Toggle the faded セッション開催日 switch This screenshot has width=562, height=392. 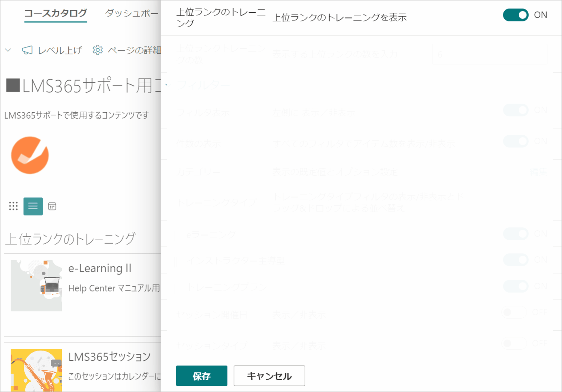click(514, 312)
